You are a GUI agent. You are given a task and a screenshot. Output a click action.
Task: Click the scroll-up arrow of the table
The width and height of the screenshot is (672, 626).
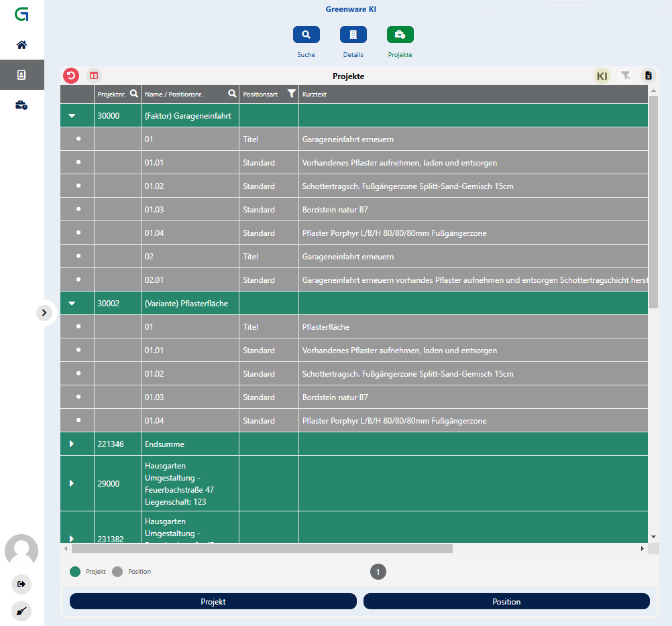click(x=654, y=90)
